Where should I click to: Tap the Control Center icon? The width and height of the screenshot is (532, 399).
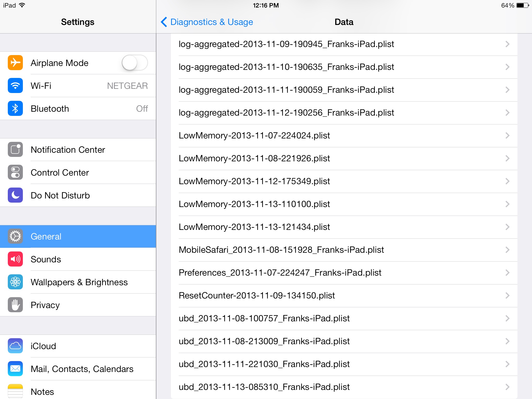tap(15, 172)
